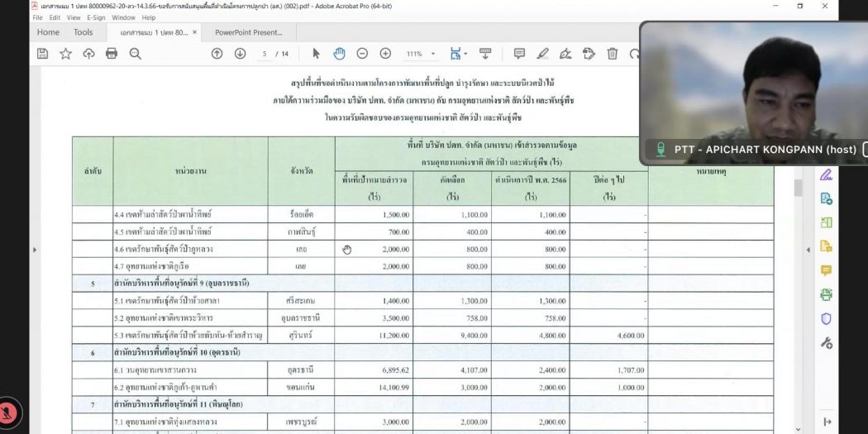The image size is (868, 434).
Task: Click the Save file icon
Action: tap(42, 54)
